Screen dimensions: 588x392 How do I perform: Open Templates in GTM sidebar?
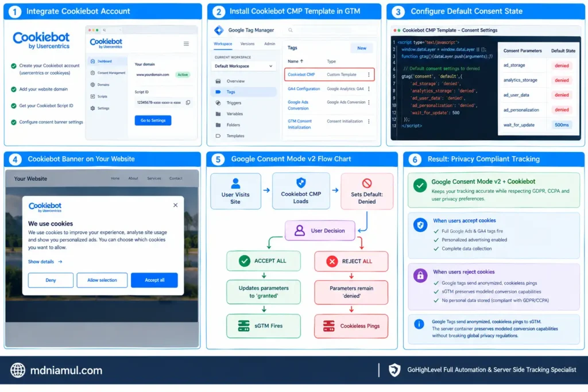coord(235,135)
